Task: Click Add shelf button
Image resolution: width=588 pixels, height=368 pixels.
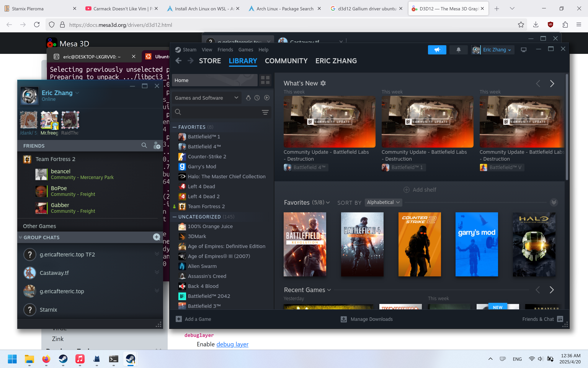Action: pos(420,190)
